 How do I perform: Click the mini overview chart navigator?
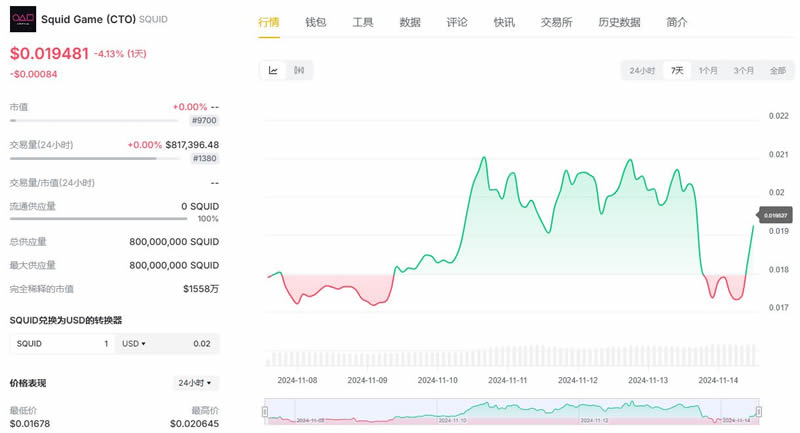(x=512, y=411)
